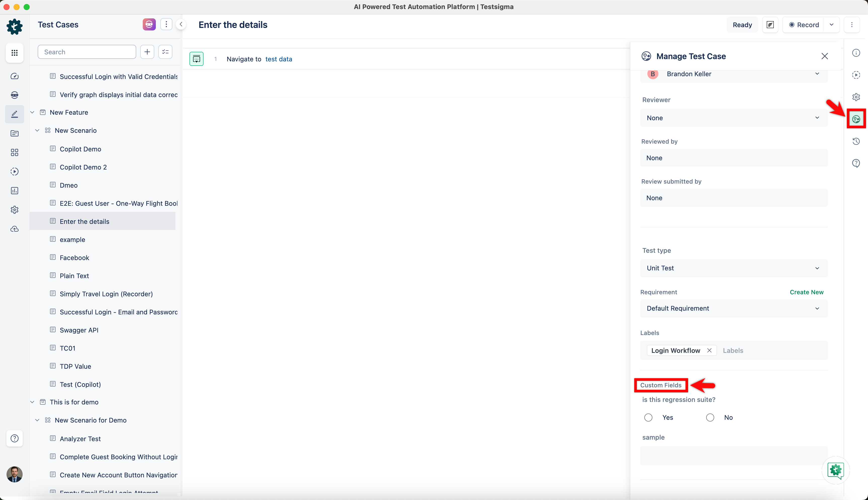Click the Testsigma chat assistant floating icon
Screen dimensions: 868x500
coord(835,470)
